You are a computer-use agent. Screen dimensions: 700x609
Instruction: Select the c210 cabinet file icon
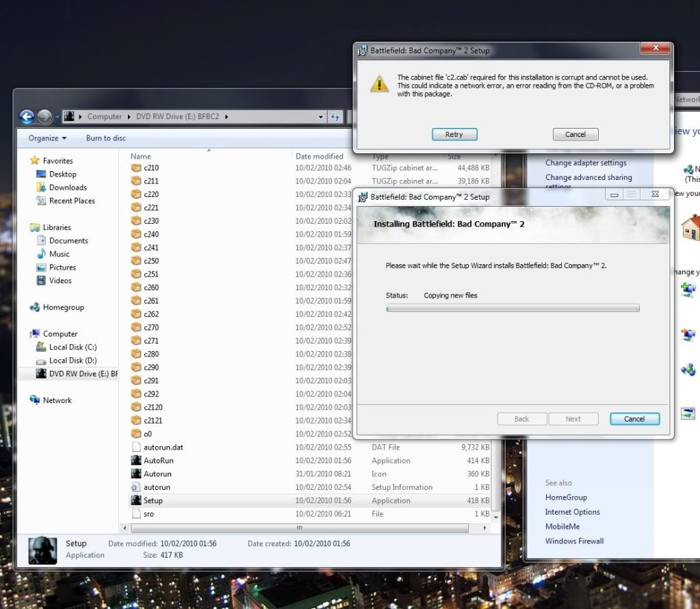(x=136, y=168)
